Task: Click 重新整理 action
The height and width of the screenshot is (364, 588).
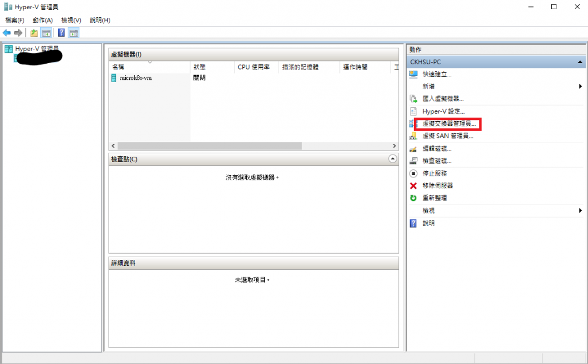Action: (435, 198)
